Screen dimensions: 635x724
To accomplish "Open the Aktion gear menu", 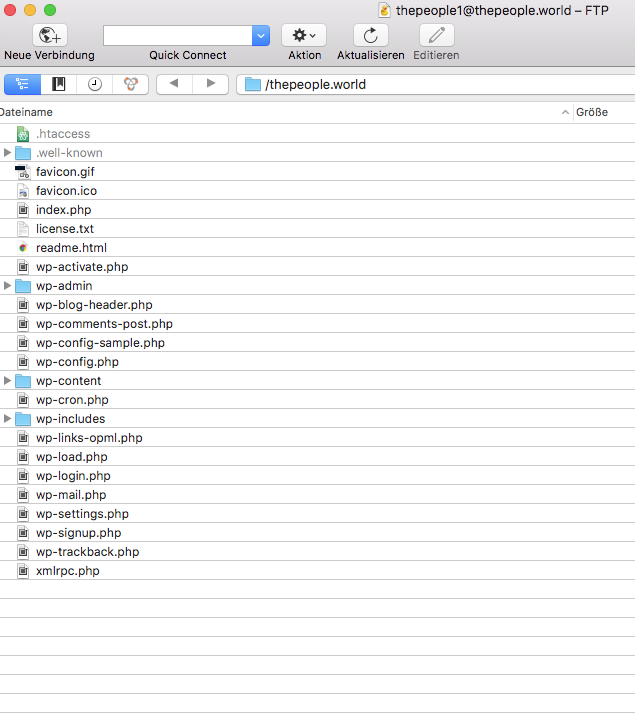I will point(304,35).
